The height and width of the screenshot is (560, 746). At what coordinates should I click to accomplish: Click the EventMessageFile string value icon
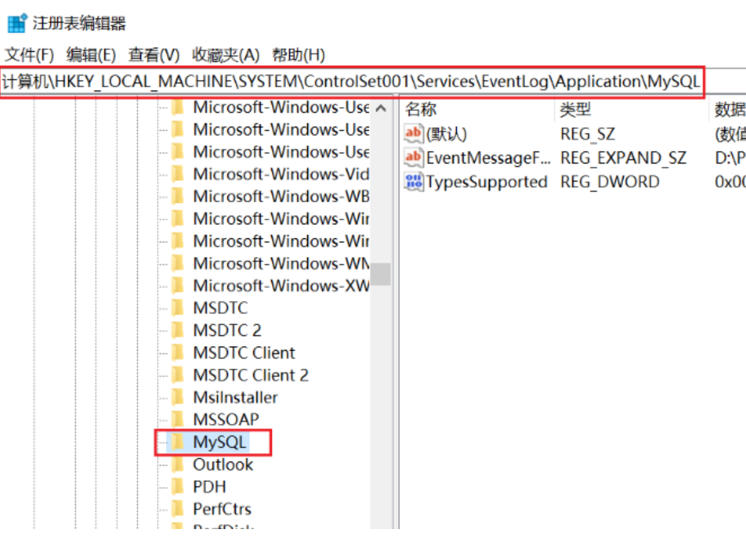pos(413,157)
